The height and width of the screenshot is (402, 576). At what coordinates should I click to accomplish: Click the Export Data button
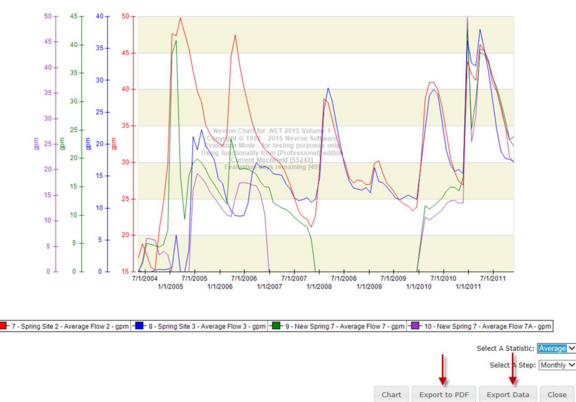[508, 394]
